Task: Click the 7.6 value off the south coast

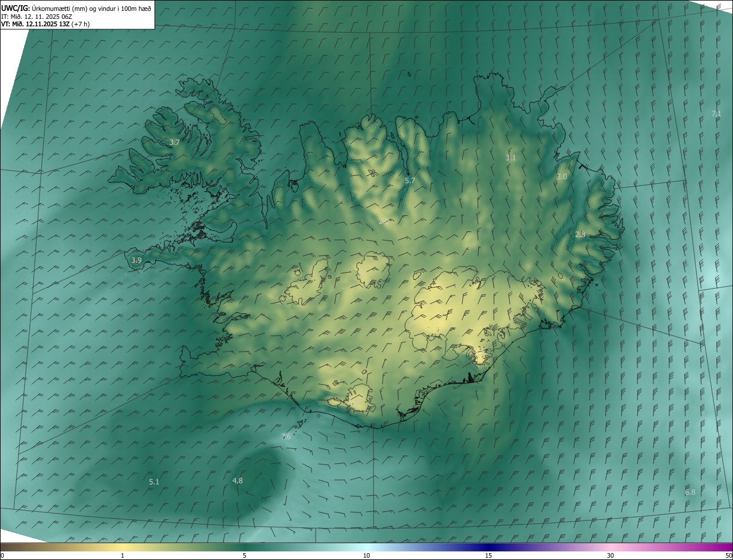Action: [286, 437]
